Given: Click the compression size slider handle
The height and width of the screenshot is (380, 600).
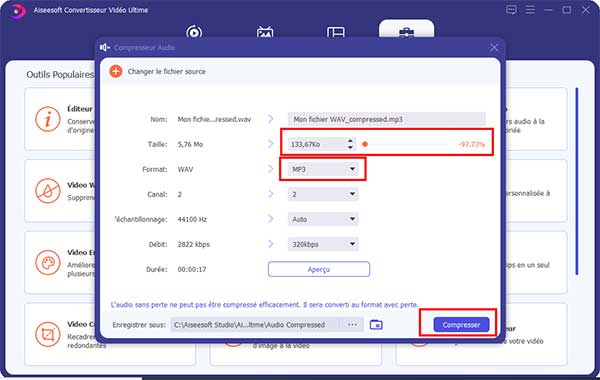Looking at the screenshot, I should 365,144.
